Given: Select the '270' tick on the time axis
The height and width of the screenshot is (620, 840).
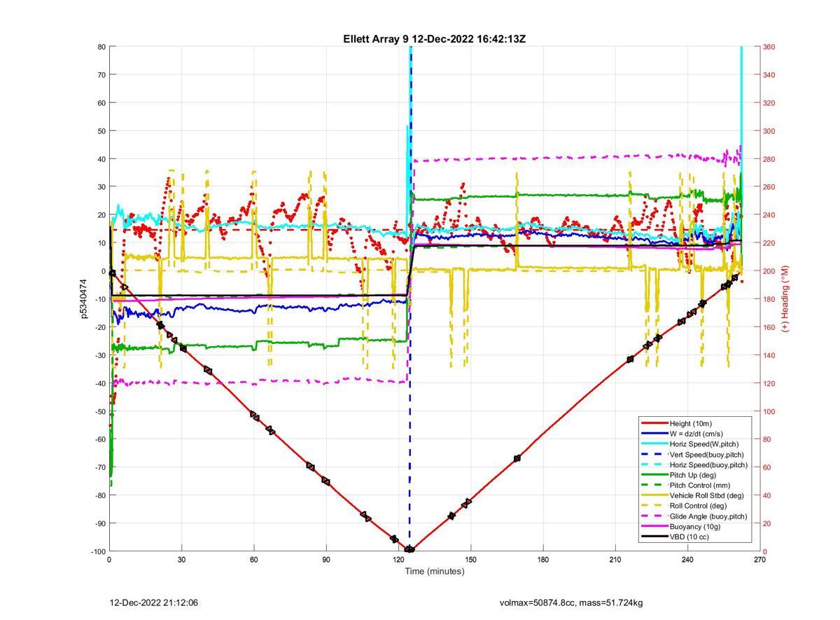Looking at the screenshot, I should click(x=760, y=560).
